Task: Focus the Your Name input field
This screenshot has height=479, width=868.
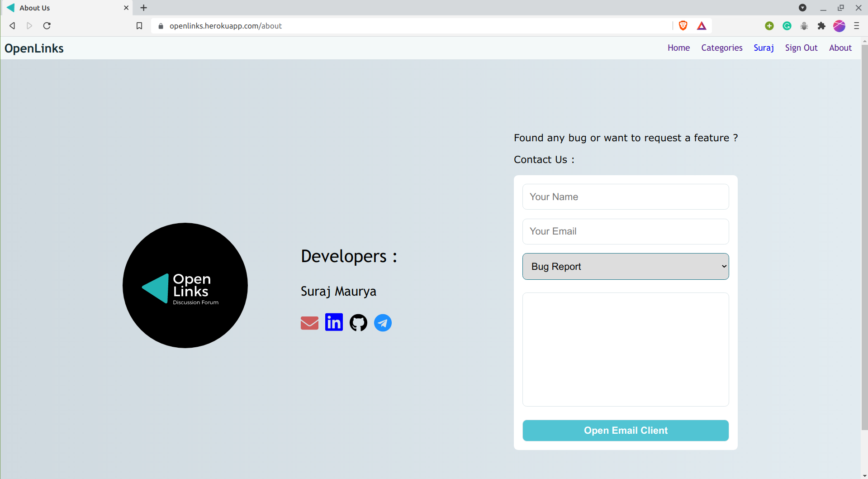Action: 626,196
